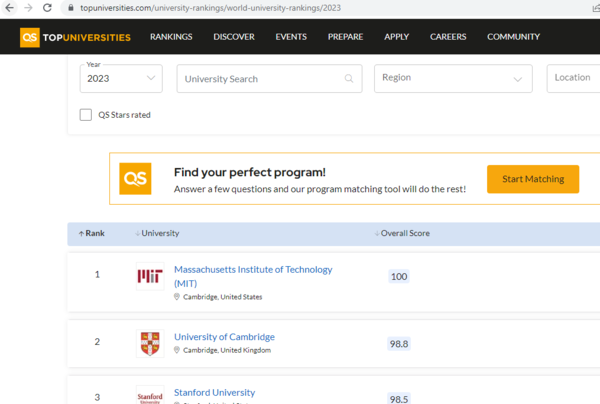Click MIT's overall score 100
The height and width of the screenshot is (404, 600).
point(399,276)
